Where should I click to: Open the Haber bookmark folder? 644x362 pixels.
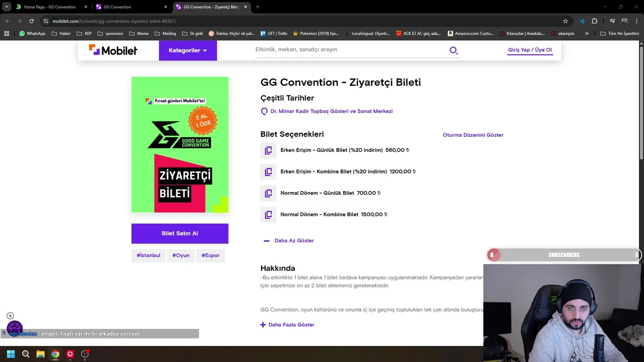[61, 34]
